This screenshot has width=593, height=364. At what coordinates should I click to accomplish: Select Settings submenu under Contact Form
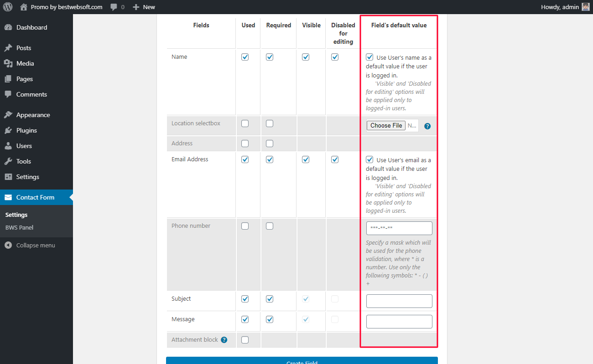pos(16,215)
